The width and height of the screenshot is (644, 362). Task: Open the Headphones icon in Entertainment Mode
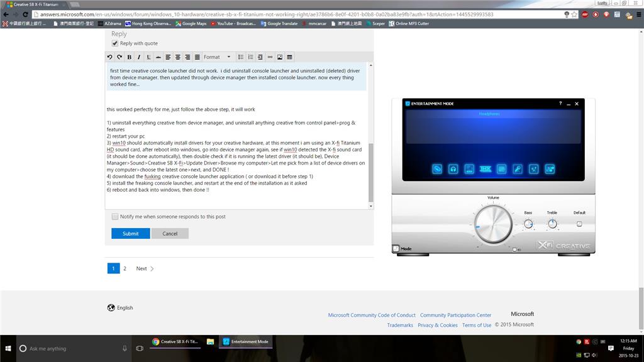point(453,169)
